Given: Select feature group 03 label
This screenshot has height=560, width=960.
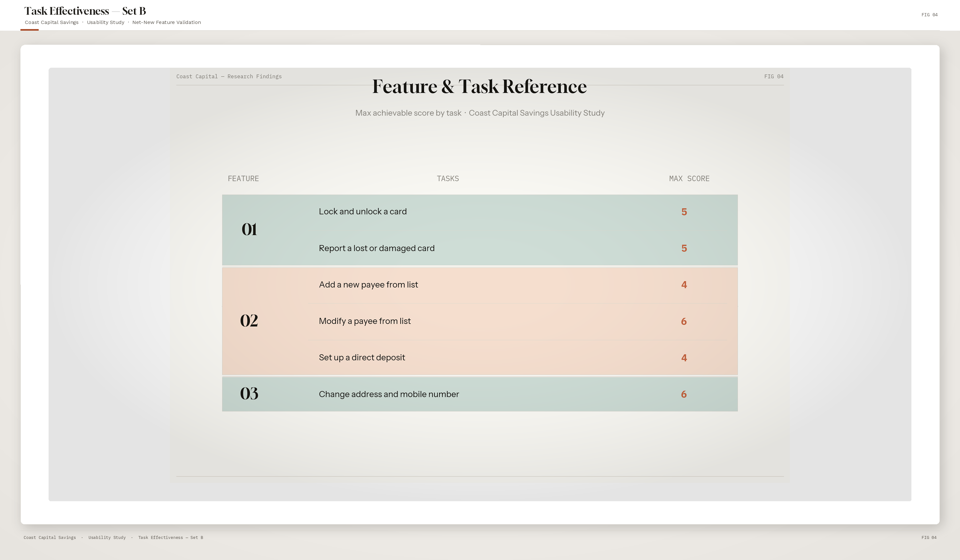Looking at the screenshot, I should (x=249, y=394).
